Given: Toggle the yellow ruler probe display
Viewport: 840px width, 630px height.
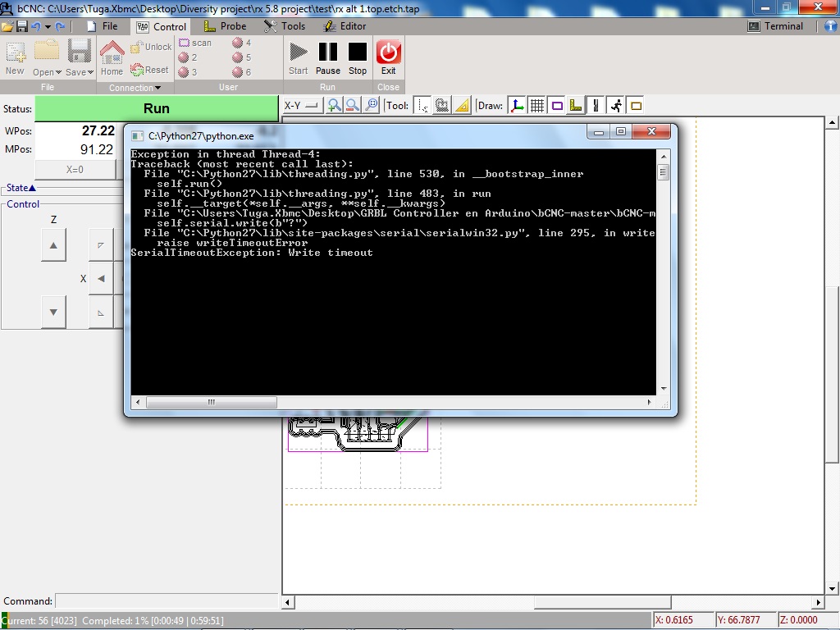Looking at the screenshot, I should [x=576, y=106].
